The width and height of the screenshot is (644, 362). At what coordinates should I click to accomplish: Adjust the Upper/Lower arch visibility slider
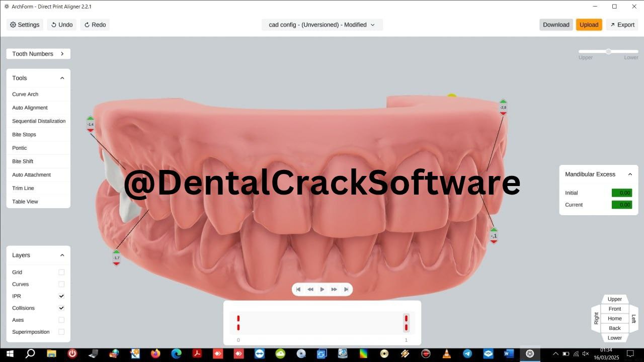coord(608,51)
